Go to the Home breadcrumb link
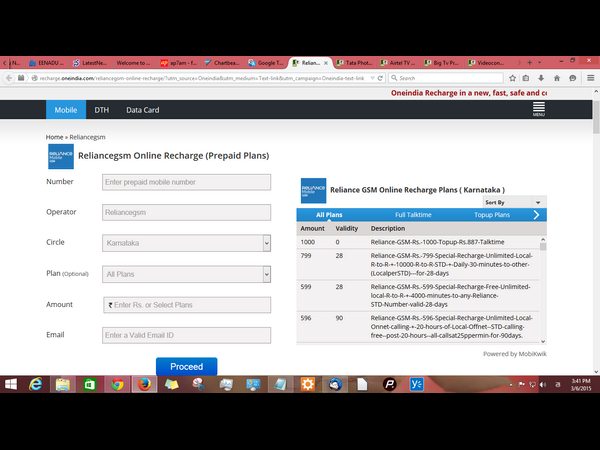Image resolution: width=600 pixels, height=450 pixels. (x=54, y=136)
